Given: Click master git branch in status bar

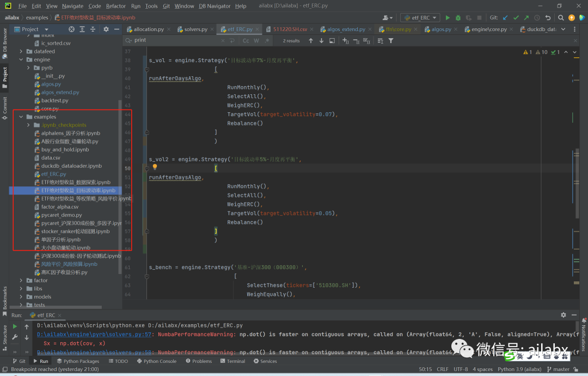Looking at the screenshot, I should [x=558, y=369].
